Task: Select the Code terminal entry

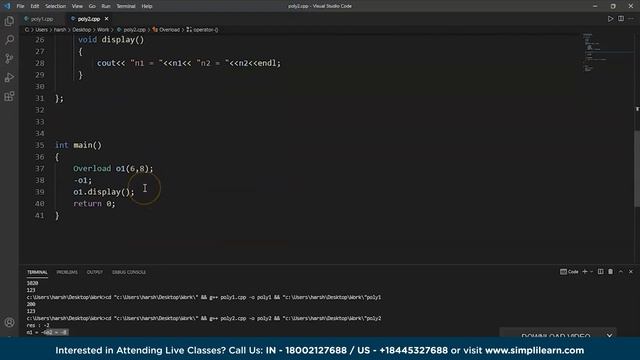Action: point(569,272)
